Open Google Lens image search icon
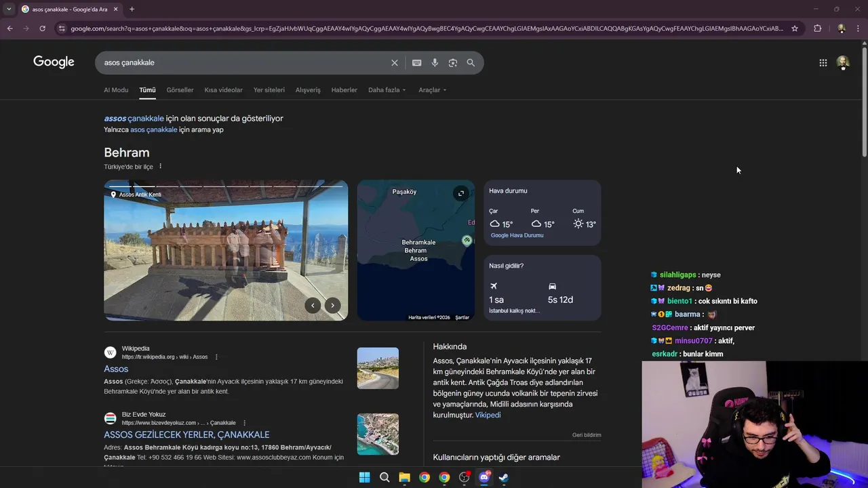The height and width of the screenshot is (488, 868). pos(452,62)
